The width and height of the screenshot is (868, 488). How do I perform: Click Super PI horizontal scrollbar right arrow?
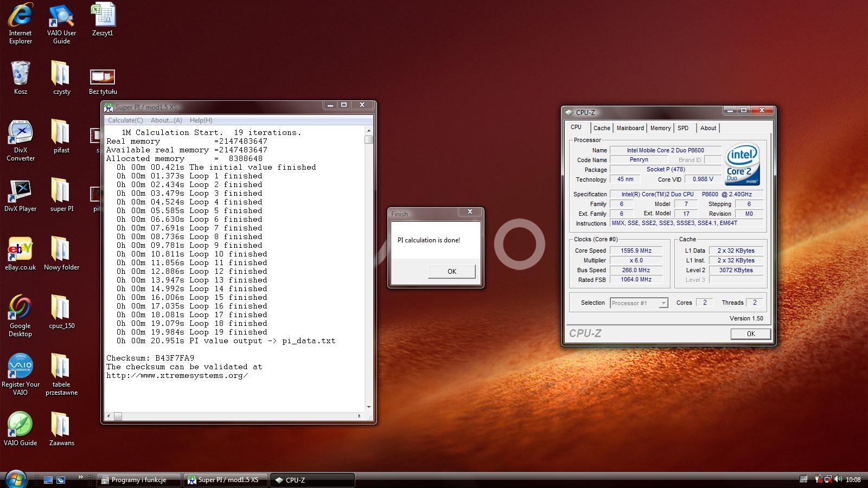point(359,416)
